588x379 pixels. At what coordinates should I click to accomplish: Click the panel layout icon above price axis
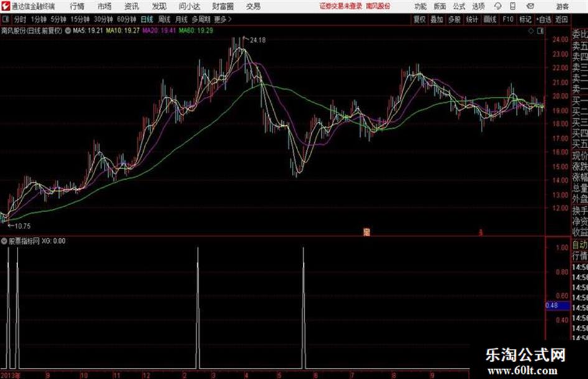point(540,31)
